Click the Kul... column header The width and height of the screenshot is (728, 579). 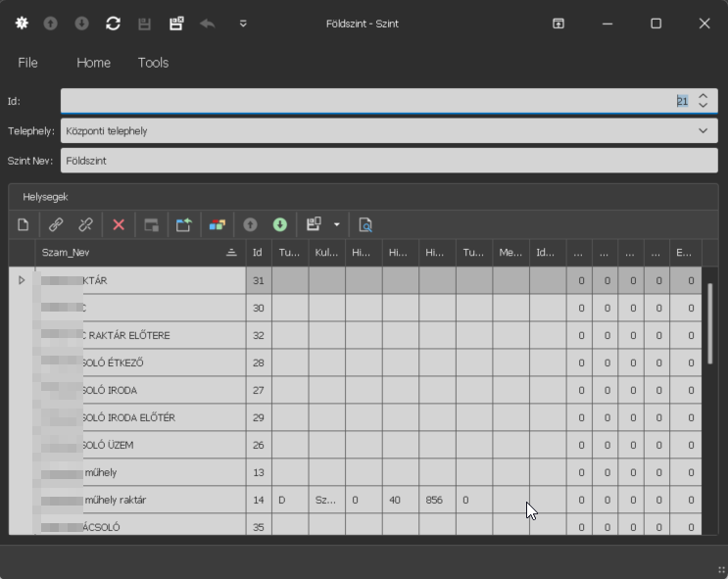[327, 253]
